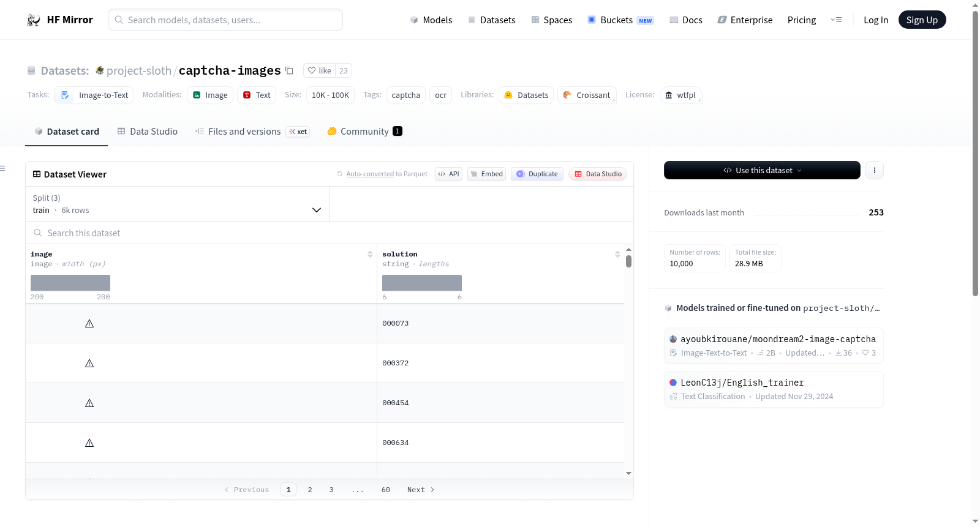Screen dimensions: 980x527
Task: Click the warning icon in the 000073 row
Action: 89,323
